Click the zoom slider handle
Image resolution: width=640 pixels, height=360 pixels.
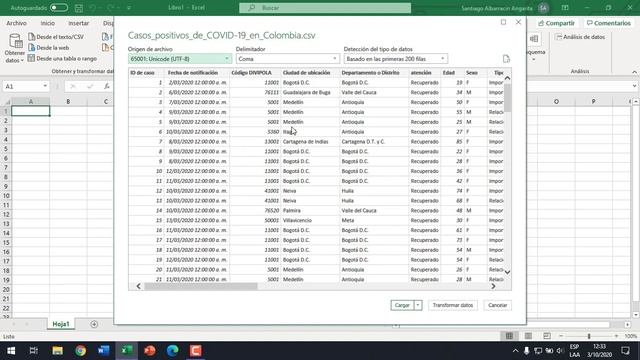pyautogui.click(x=589, y=336)
